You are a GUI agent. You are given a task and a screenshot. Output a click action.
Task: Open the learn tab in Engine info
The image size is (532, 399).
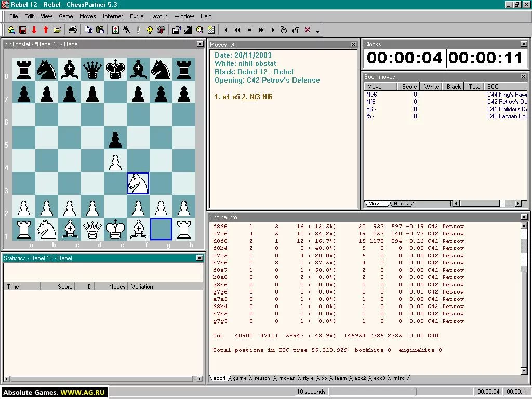click(340, 378)
